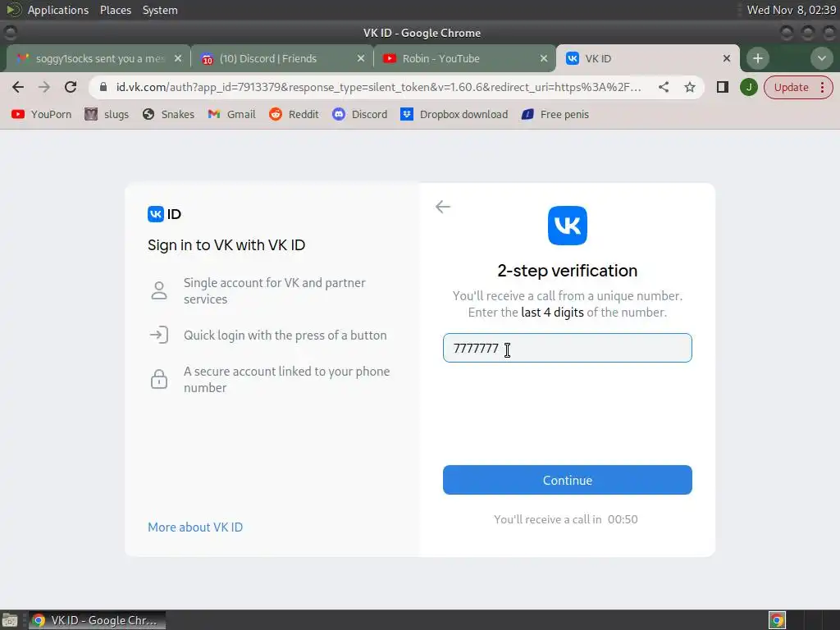The height and width of the screenshot is (630, 840).
Task: Close the Discord Friends tab
Action: point(361,58)
